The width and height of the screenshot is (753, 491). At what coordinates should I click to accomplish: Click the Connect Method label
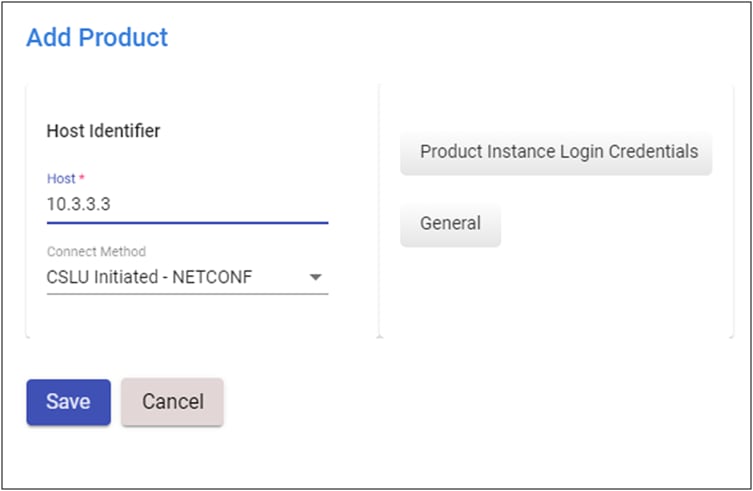click(96, 251)
